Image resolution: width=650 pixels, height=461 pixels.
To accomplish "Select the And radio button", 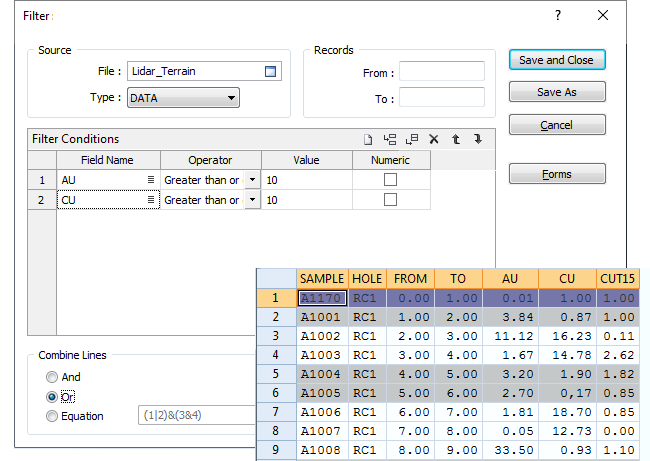I will [x=52, y=377].
